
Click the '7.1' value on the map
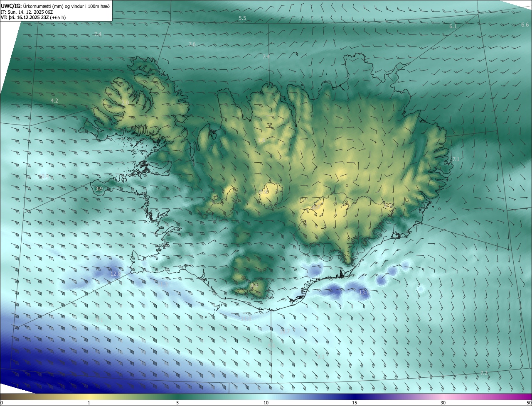point(456,159)
